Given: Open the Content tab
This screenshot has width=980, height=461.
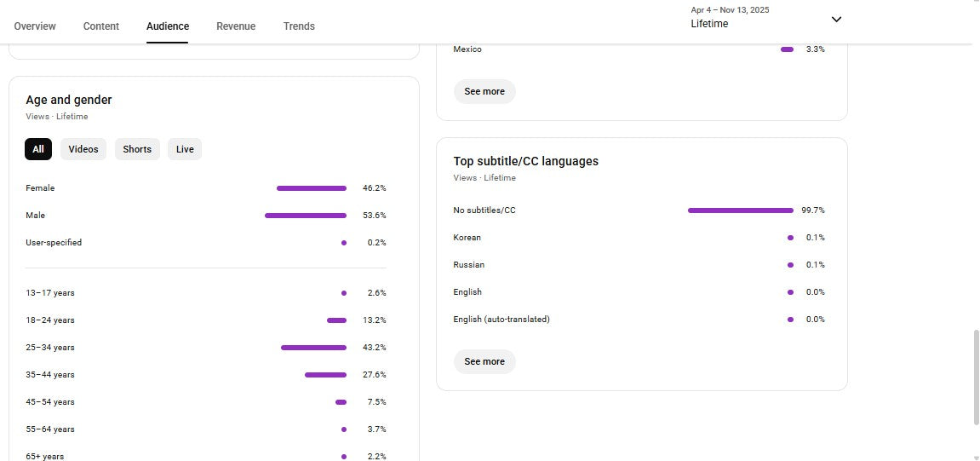Looking at the screenshot, I should 101,26.
